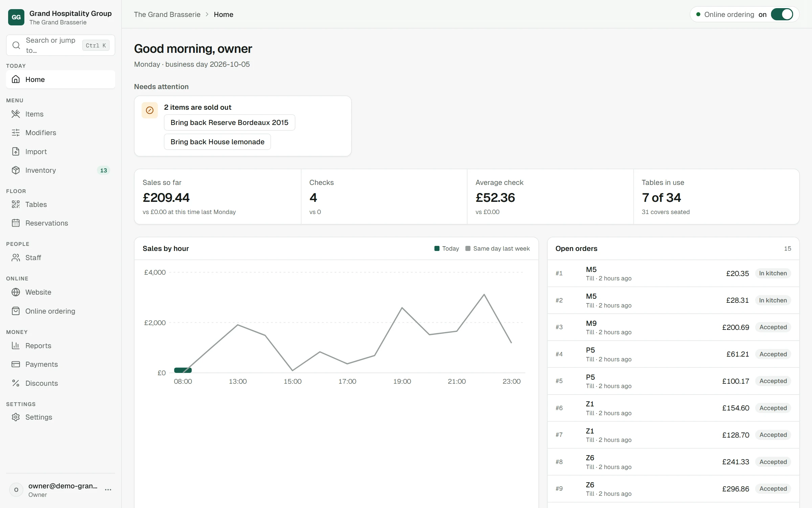Screen dimensions: 812x508
Task: Go to Home in sidebar
Action: click(61, 79)
